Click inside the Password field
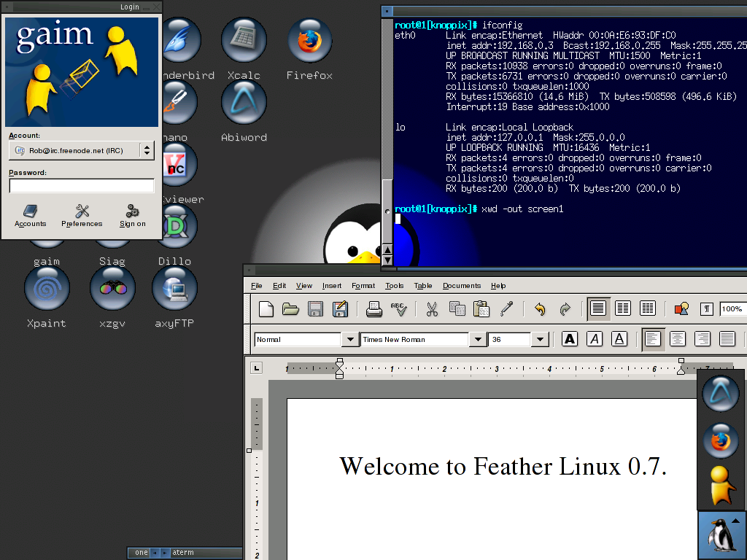Screen dimensions: 747x560 pyautogui.click(x=81, y=185)
